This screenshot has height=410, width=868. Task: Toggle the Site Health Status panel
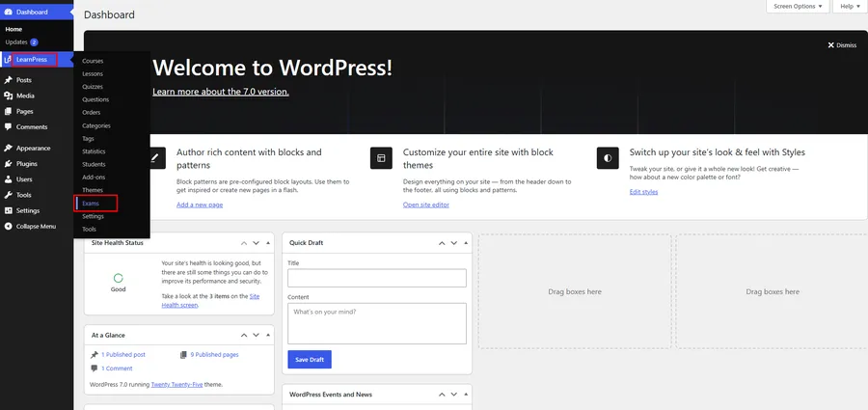click(268, 243)
